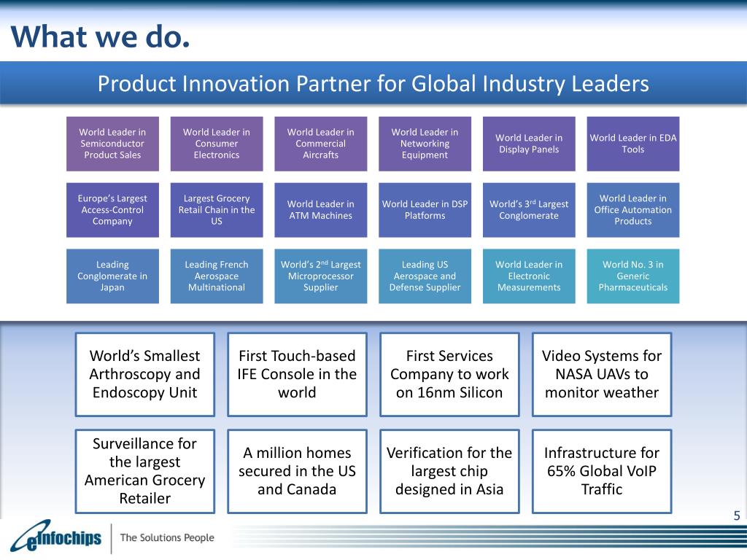Select 'World's Smallest Arthroscopy and Endoscopy Unit' box
This screenshot has height=560, width=747.
145,374
